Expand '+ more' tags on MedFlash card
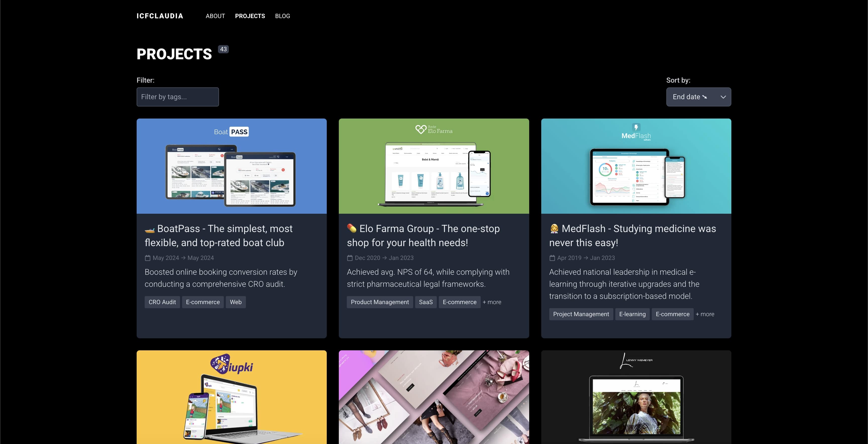The width and height of the screenshot is (868, 444). (x=705, y=314)
